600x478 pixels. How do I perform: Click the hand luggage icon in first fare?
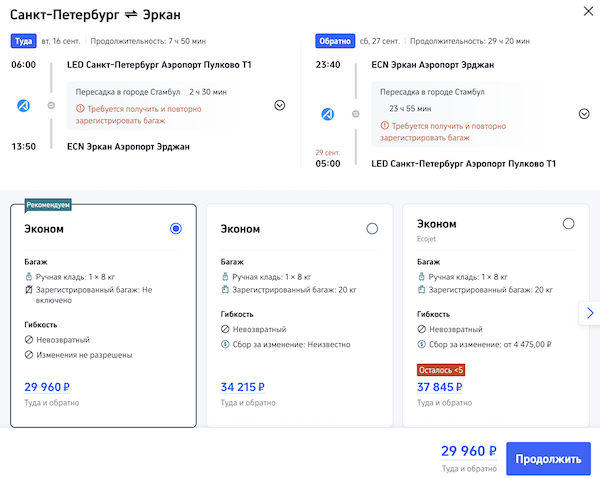pyautogui.click(x=29, y=276)
